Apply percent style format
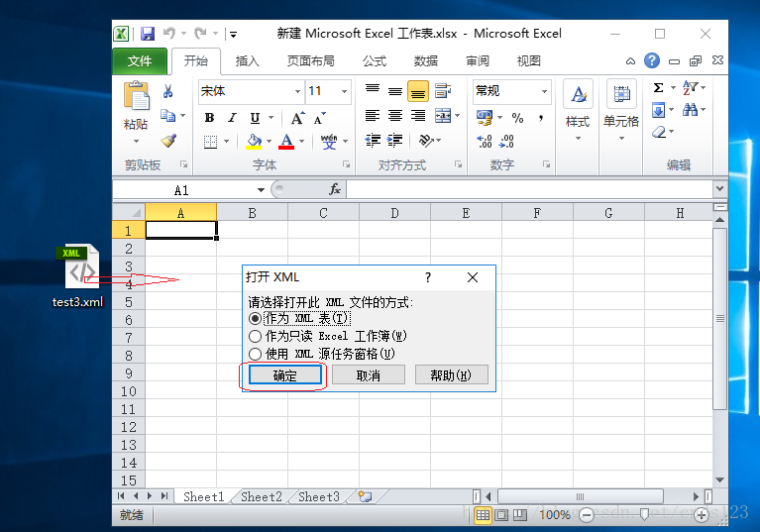760x532 pixels. tap(517, 118)
